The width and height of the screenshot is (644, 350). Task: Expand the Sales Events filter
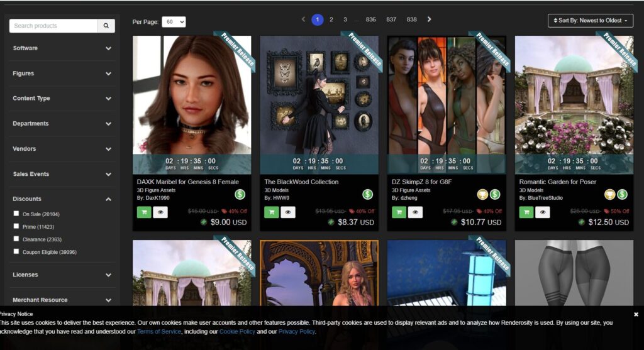click(x=62, y=174)
